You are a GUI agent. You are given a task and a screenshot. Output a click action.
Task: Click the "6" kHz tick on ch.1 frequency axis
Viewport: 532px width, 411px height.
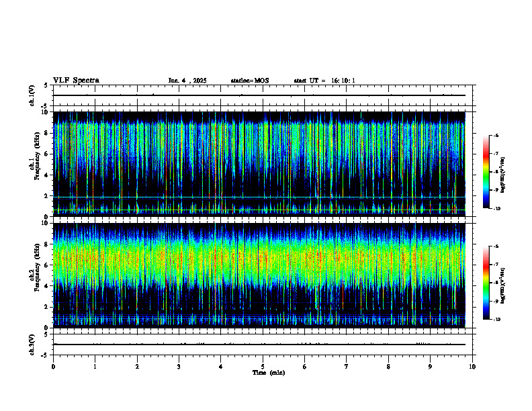[47, 154]
